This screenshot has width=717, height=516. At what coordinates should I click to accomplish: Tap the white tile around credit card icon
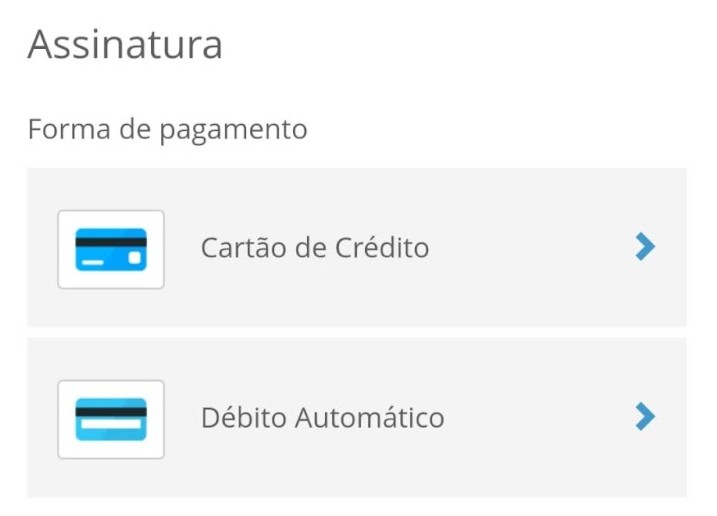[111, 249]
